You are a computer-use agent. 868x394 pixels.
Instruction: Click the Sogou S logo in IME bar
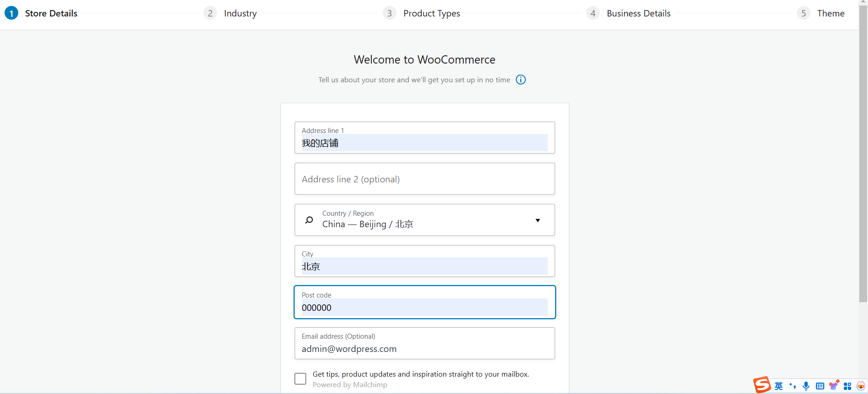[762, 385]
